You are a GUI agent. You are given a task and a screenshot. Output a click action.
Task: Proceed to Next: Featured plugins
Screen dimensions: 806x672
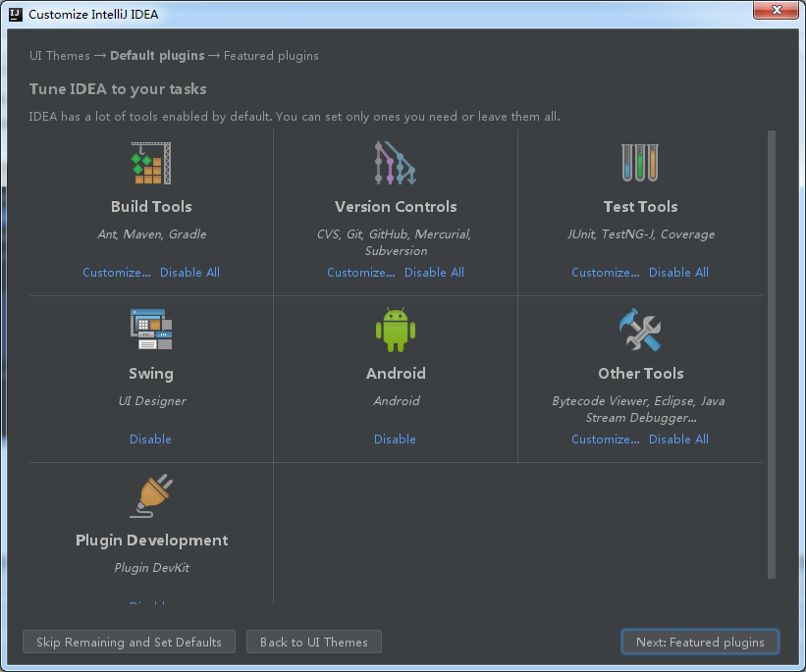pyautogui.click(x=700, y=642)
